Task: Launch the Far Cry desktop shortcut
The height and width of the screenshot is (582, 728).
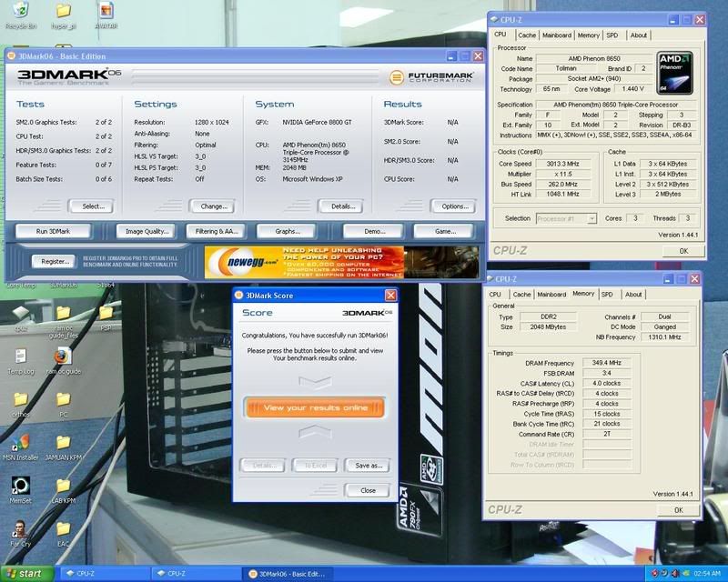Action: pos(19,528)
